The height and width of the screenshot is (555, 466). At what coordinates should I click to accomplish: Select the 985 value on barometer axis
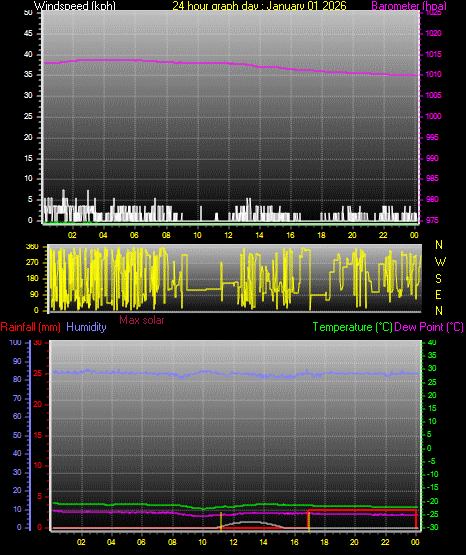pyautogui.click(x=432, y=178)
